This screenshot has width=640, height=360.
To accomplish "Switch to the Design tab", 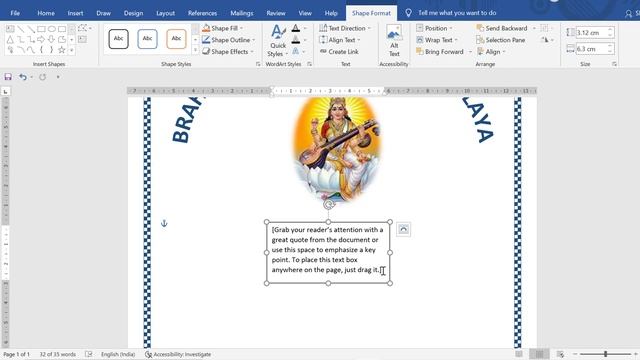I will (x=133, y=13).
